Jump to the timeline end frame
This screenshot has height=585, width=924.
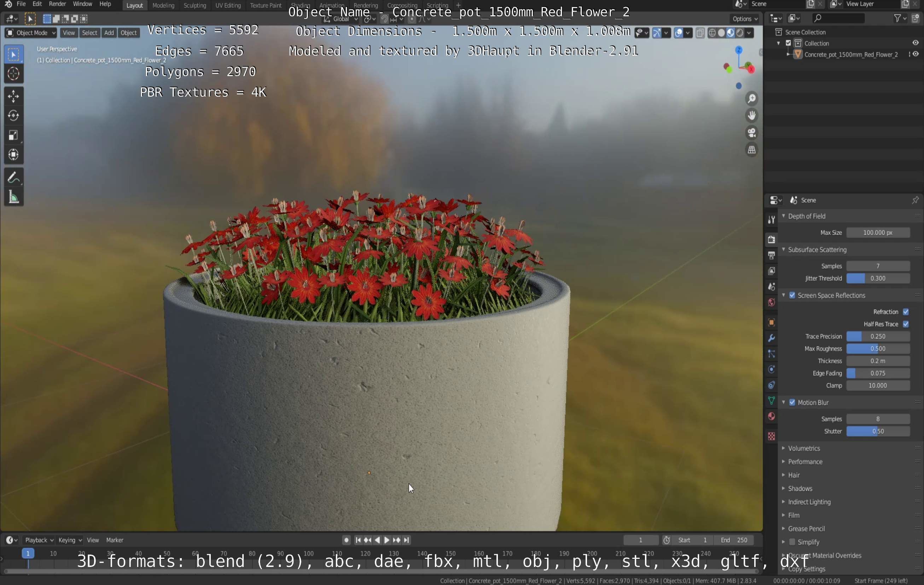coord(406,540)
